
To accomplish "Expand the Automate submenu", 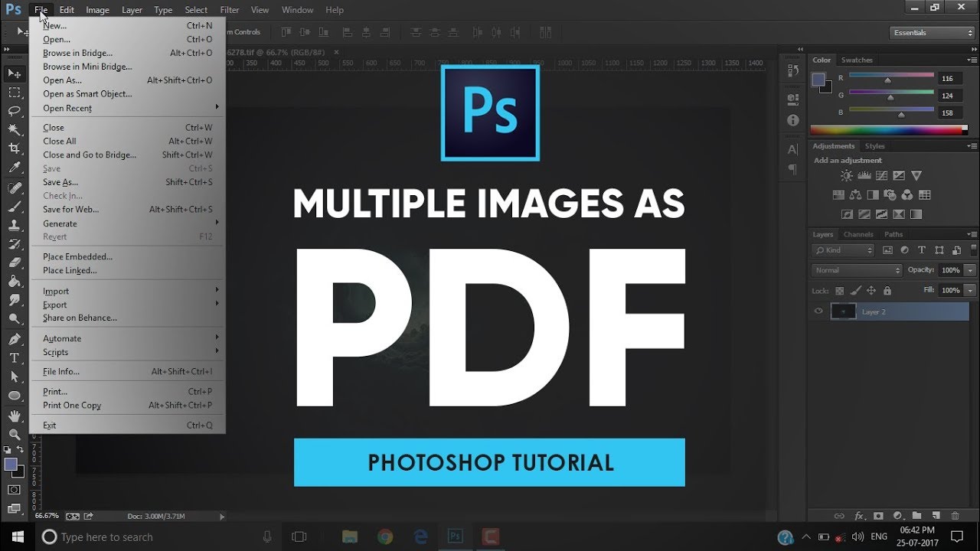I will click(129, 338).
